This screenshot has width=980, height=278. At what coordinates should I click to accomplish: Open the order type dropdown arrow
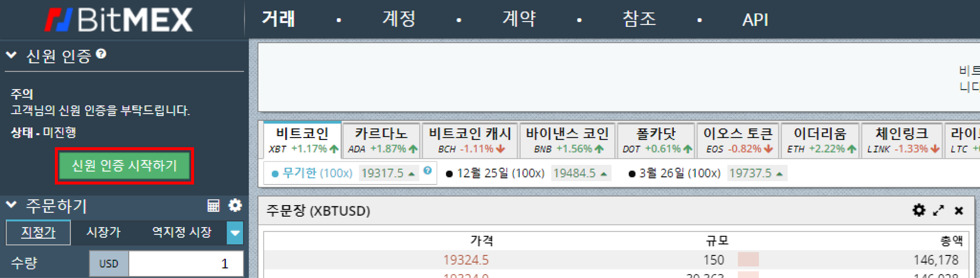pos(235,232)
